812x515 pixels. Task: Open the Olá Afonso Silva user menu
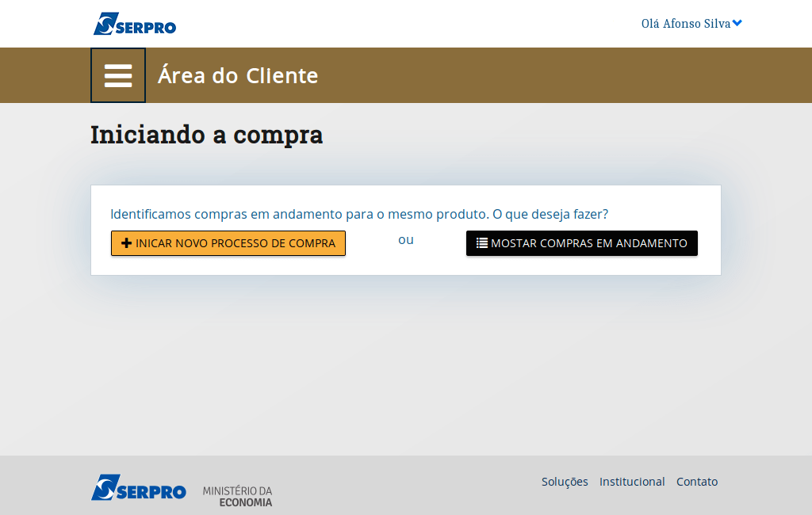click(685, 24)
